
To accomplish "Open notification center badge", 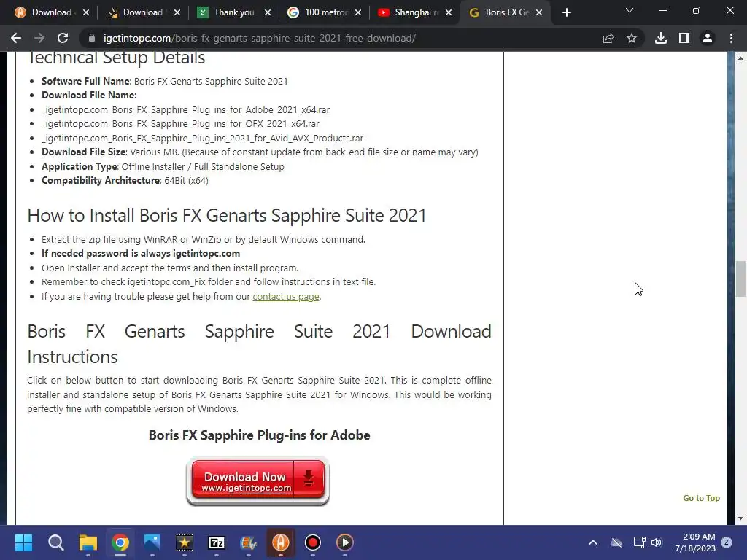I will pyautogui.click(x=727, y=542).
